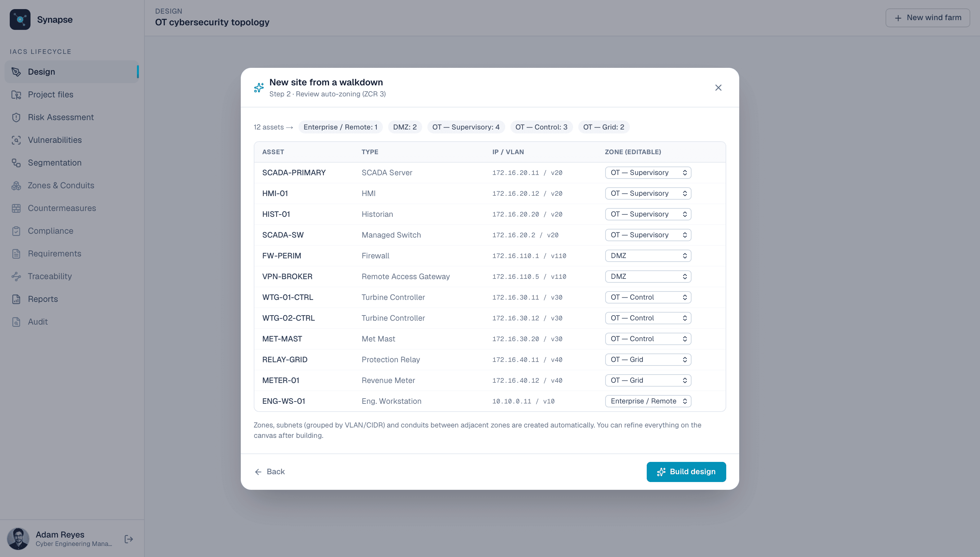Click the Zones & Conduits icon
The height and width of the screenshot is (557, 980).
[16, 186]
